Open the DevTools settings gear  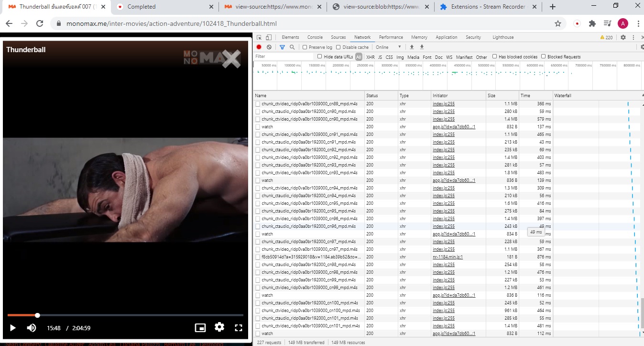(623, 37)
